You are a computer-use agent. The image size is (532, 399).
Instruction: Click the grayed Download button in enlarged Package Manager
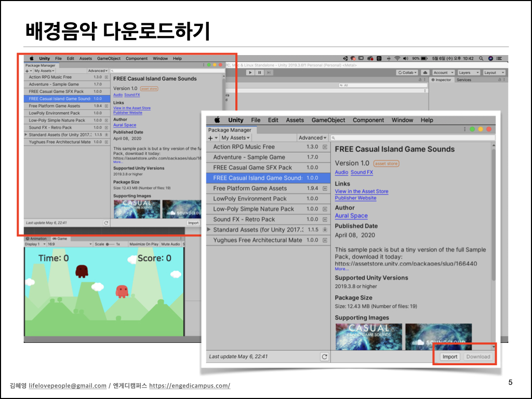click(x=478, y=356)
